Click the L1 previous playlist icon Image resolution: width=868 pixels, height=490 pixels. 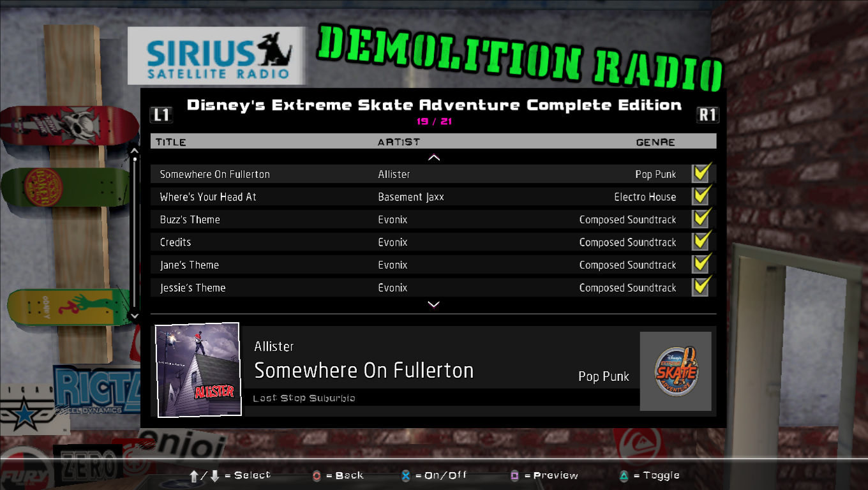pyautogui.click(x=161, y=115)
